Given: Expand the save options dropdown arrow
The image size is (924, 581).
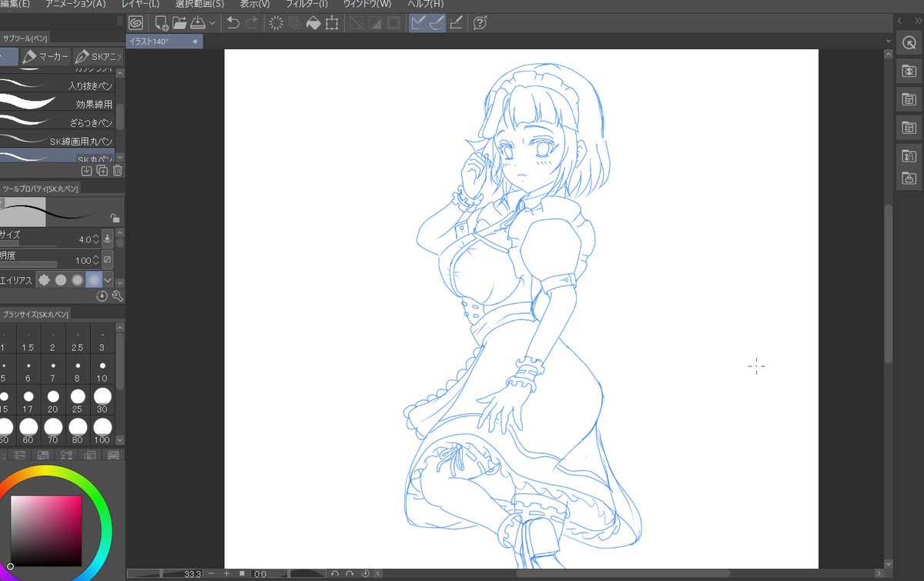Looking at the screenshot, I should click(x=213, y=24).
